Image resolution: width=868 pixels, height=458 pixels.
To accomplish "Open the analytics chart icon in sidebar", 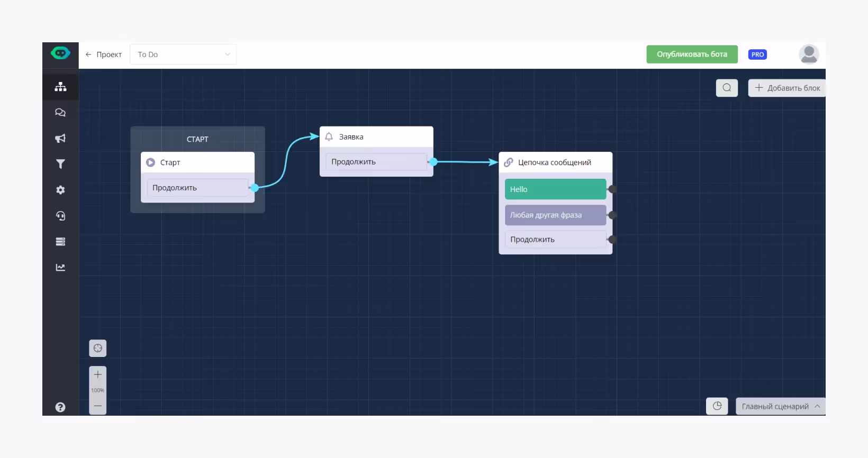I will [60, 268].
